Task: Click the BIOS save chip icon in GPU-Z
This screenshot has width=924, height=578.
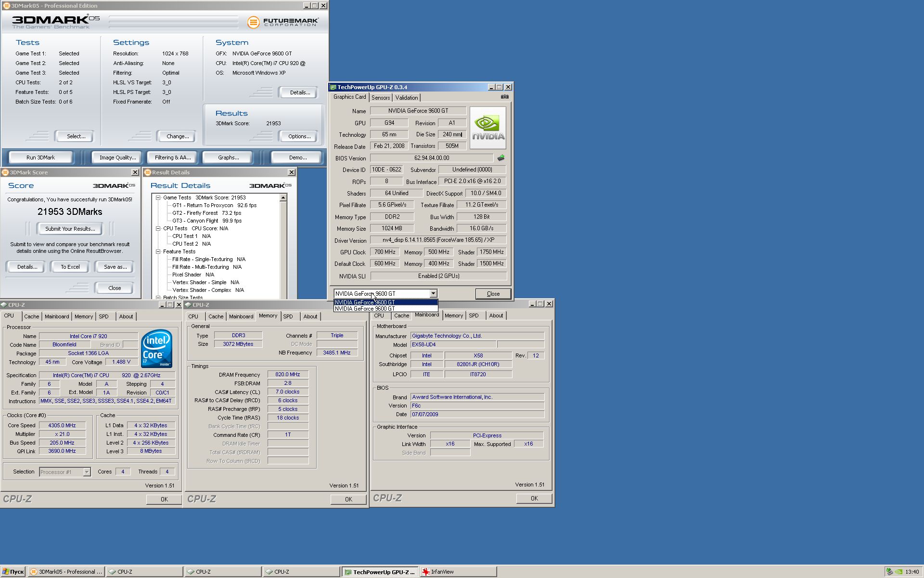Action: click(501, 158)
